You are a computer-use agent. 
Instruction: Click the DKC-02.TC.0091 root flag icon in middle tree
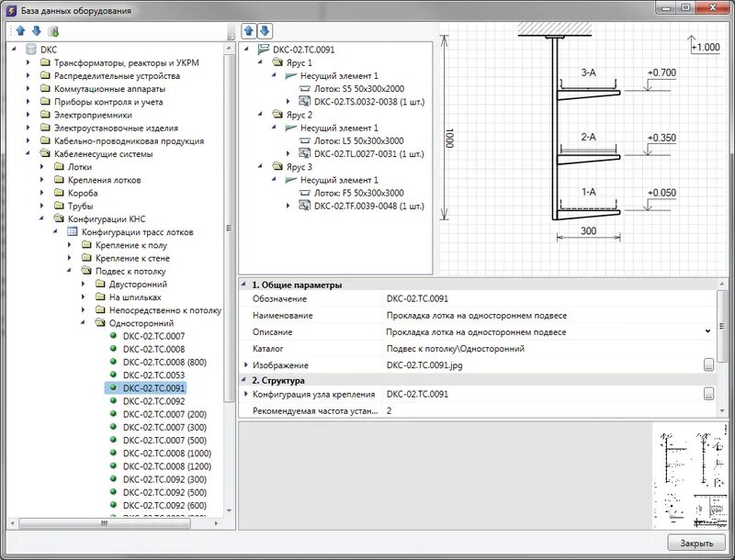click(x=264, y=50)
